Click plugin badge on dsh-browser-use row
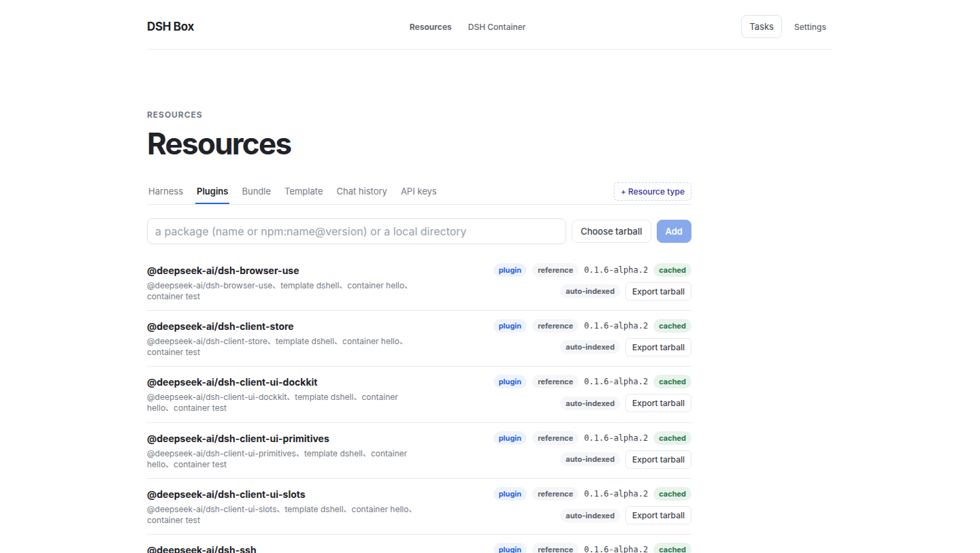The width and height of the screenshot is (980, 553). 510,270
